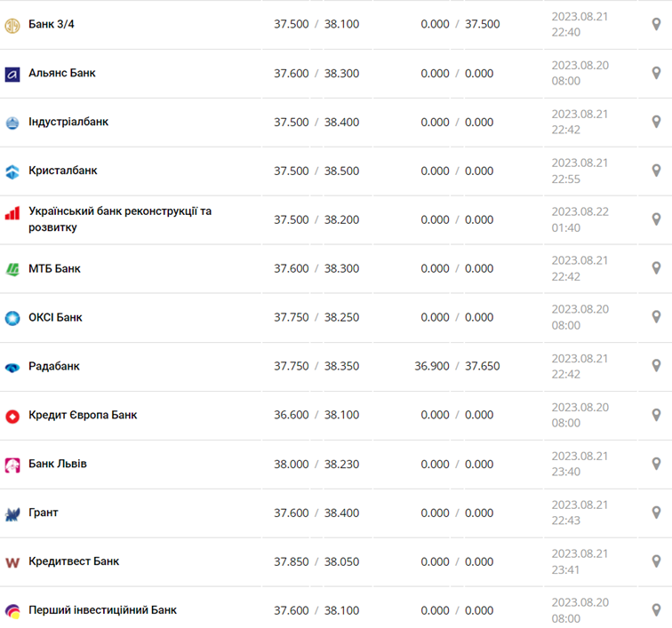Go to Радабанк bank name link
This screenshot has height=628, width=672.
click(x=54, y=366)
